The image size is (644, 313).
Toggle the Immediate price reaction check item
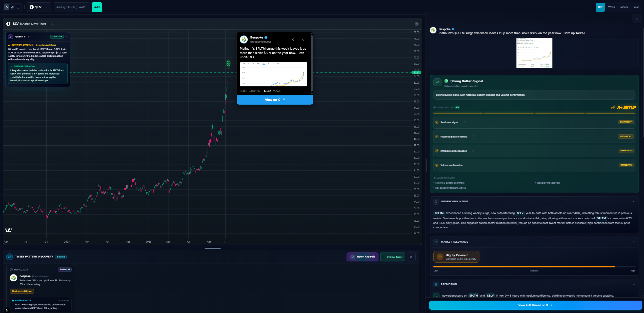tap(437, 151)
